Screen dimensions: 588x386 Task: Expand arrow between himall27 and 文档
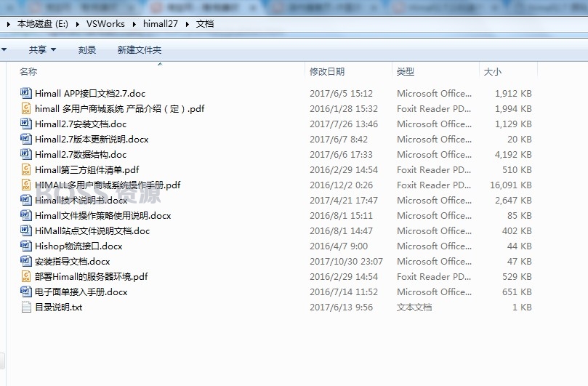coord(187,24)
